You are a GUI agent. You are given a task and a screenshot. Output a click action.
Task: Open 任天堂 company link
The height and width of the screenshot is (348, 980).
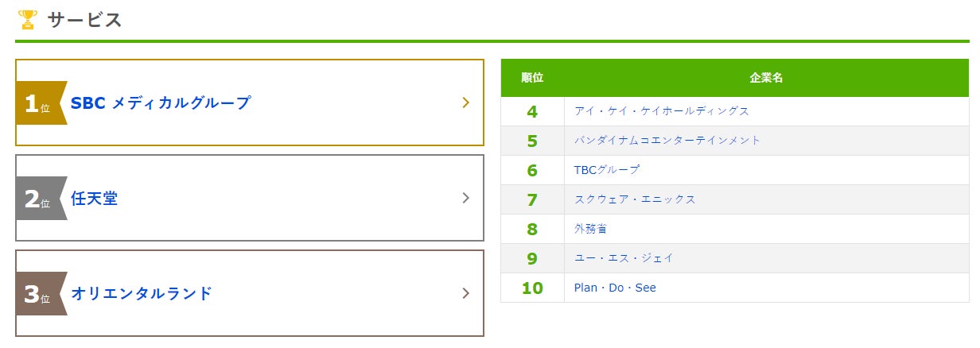94,198
